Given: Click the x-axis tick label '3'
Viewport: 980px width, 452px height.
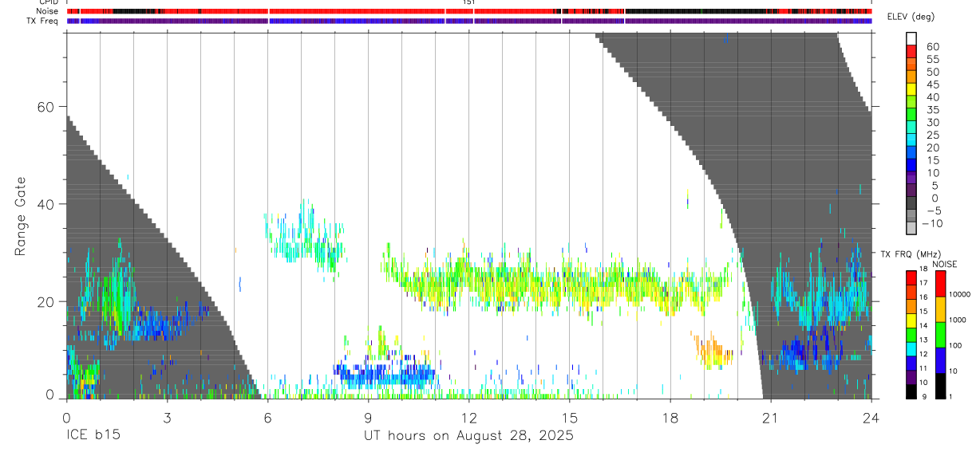Looking at the screenshot, I should tap(167, 417).
